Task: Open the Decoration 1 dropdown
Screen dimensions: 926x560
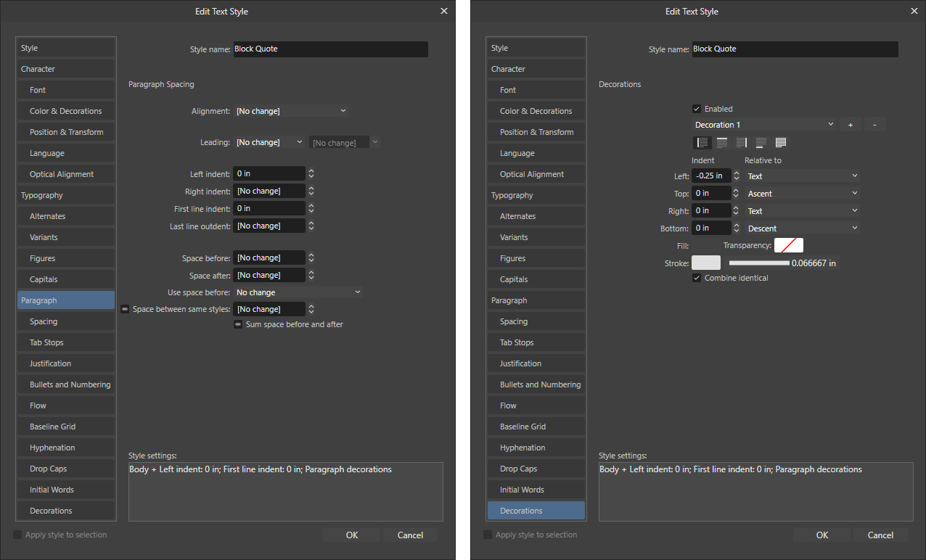Action: (x=763, y=124)
